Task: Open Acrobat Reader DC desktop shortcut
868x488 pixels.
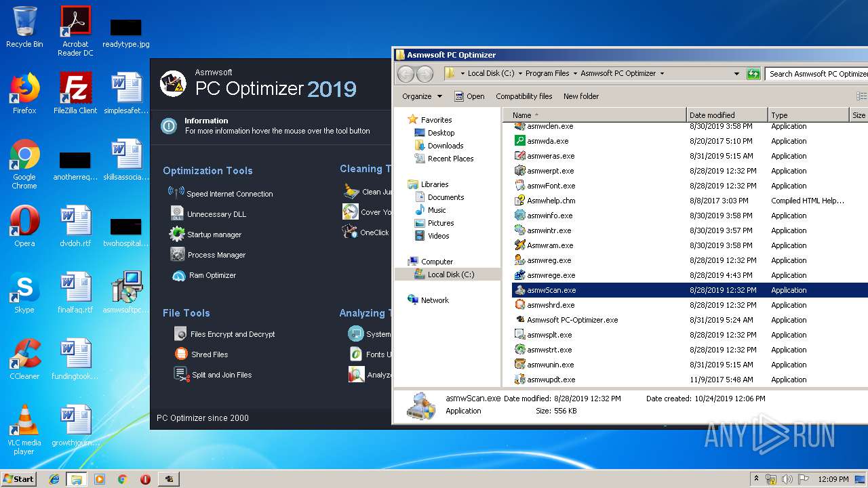Action: pyautogui.click(x=75, y=31)
